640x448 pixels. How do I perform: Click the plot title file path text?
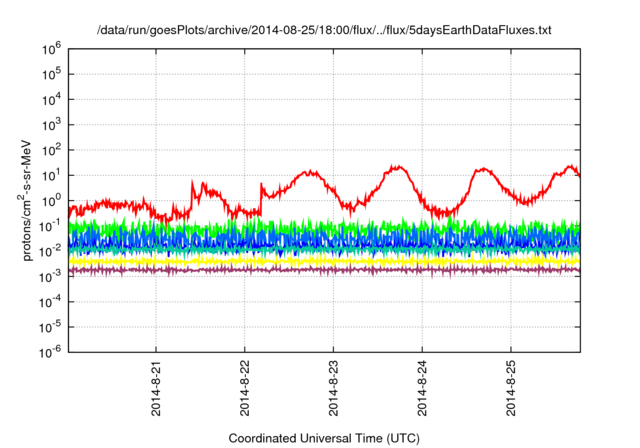click(x=324, y=30)
